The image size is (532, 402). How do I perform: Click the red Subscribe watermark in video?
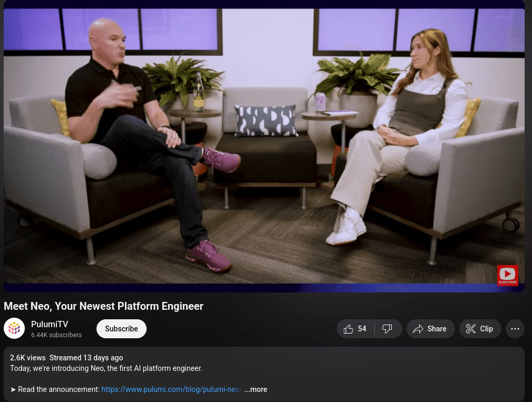(508, 275)
